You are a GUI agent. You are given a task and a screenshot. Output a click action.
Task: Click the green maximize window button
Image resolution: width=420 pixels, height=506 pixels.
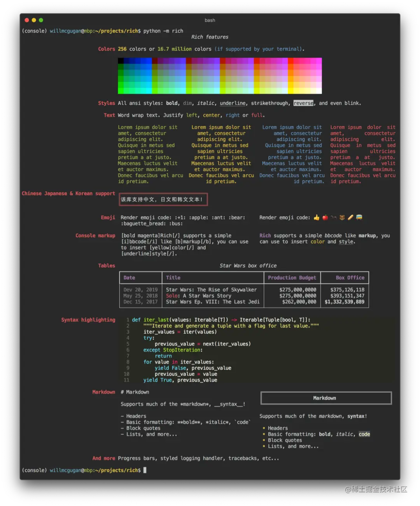pyautogui.click(x=41, y=20)
